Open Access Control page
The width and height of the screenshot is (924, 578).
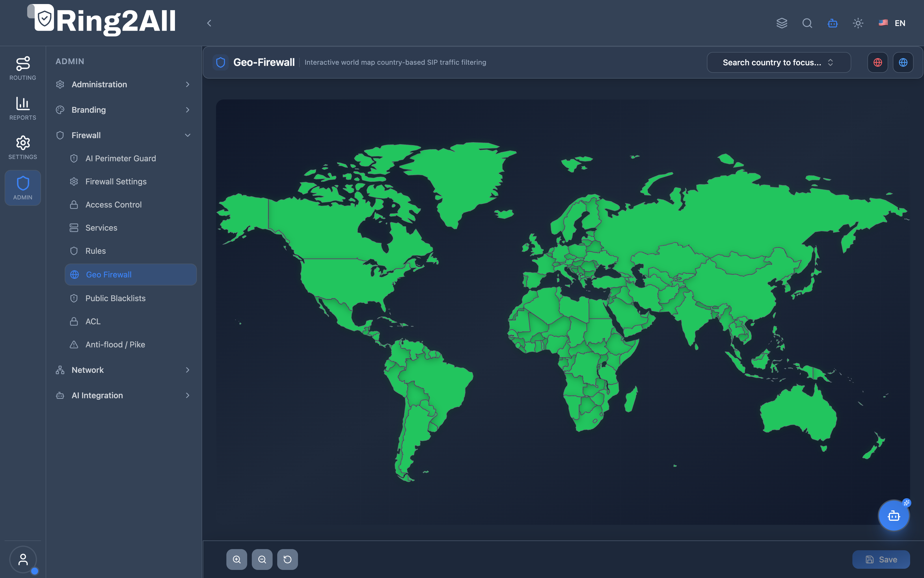pos(131,205)
